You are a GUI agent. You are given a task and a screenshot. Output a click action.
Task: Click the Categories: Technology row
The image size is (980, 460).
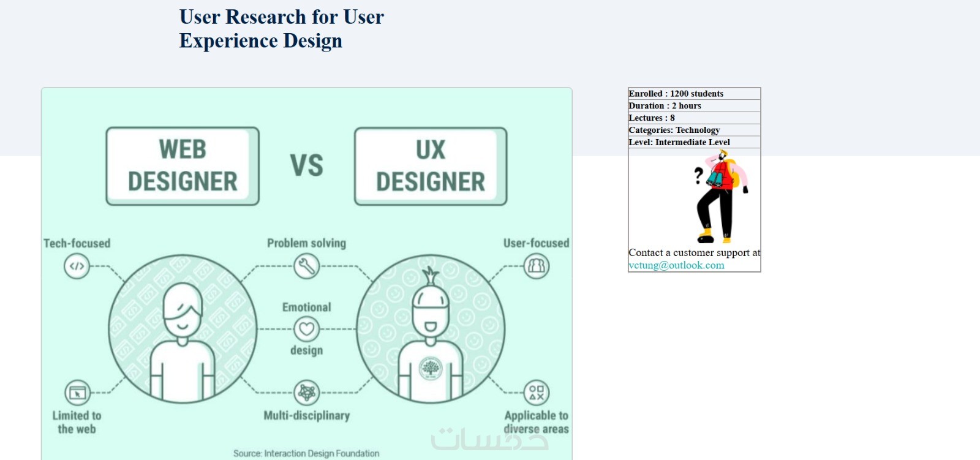(695, 130)
